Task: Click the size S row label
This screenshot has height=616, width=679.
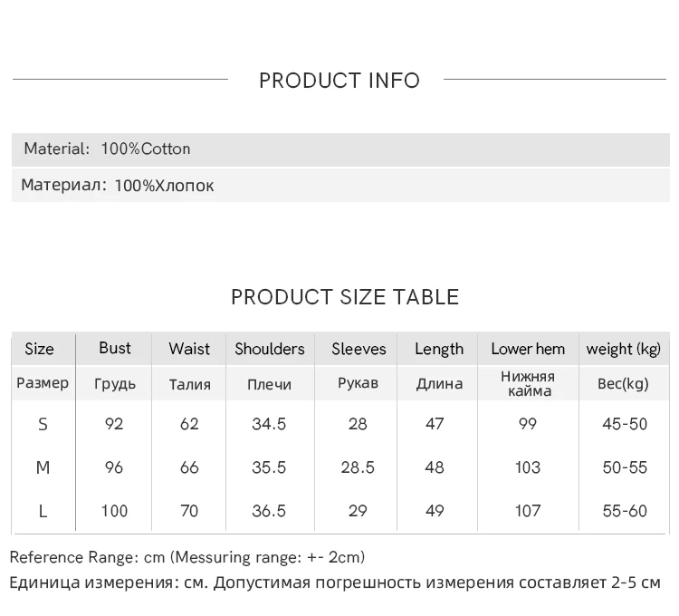Action: (43, 424)
